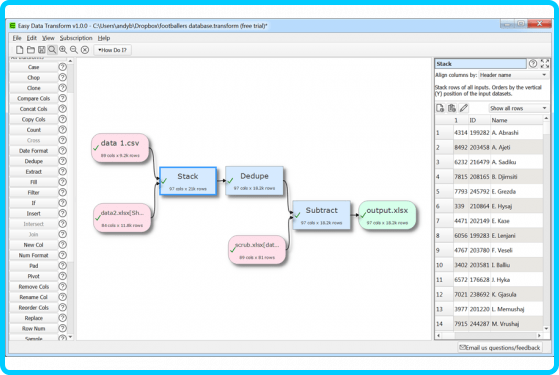The width and height of the screenshot is (559, 375).
Task: Click the Num Format transform button
Action: coord(34,255)
